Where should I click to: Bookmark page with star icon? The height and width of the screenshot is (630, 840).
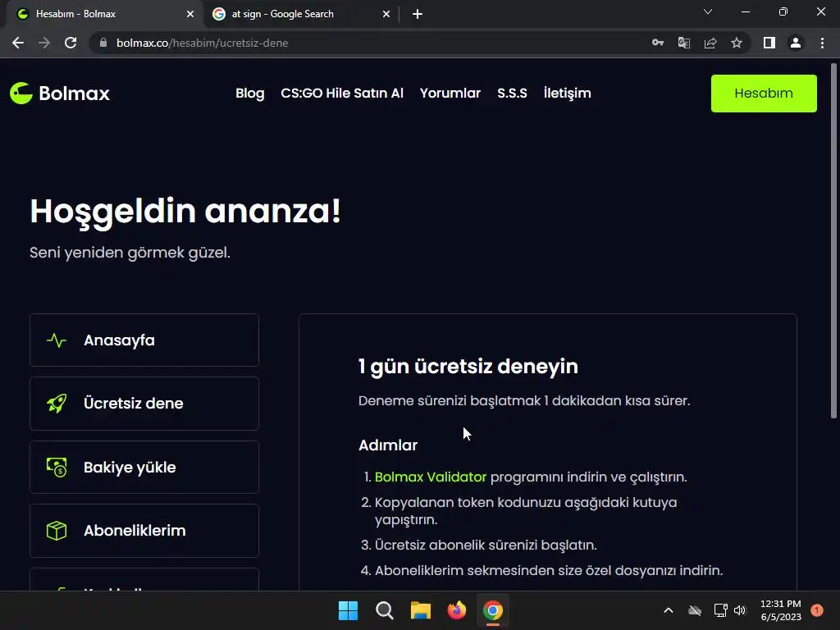pos(737,43)
